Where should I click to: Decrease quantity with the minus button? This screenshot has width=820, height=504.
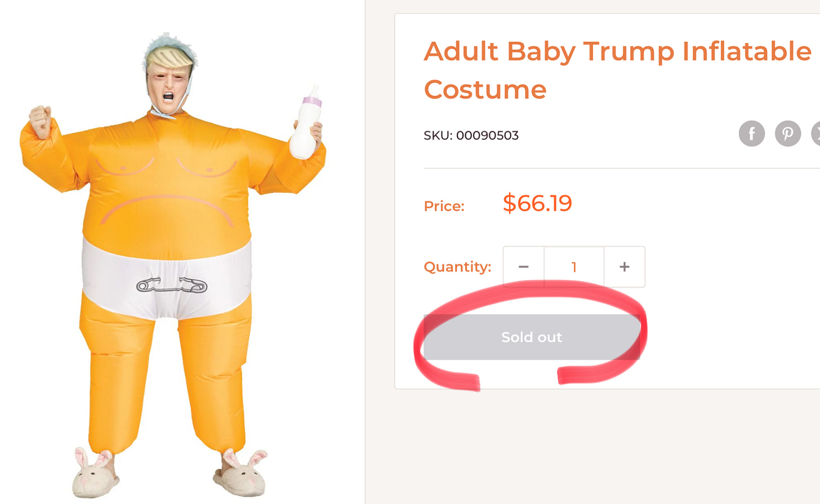[x=523, y=267]
